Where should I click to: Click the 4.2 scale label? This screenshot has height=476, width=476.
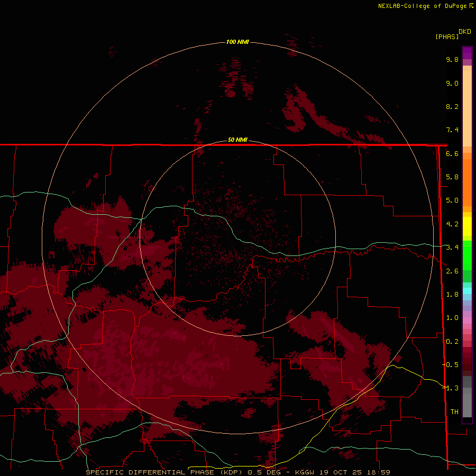(x=452, y=224)
